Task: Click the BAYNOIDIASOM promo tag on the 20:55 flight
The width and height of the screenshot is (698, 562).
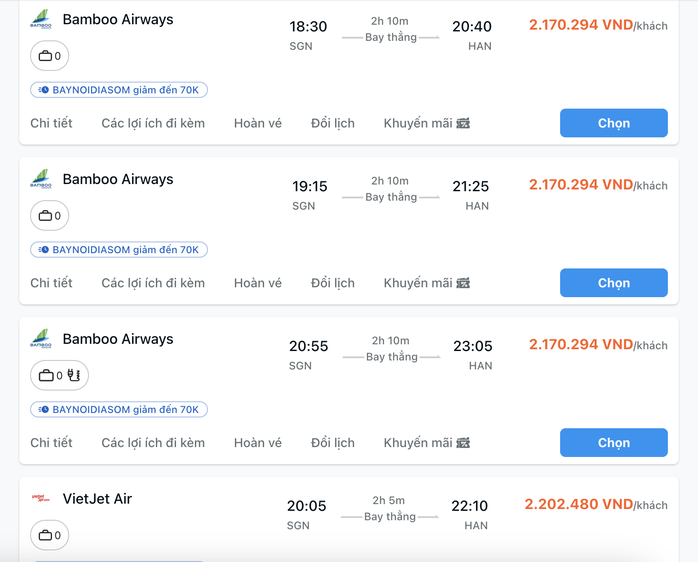Action: (119, 410)
